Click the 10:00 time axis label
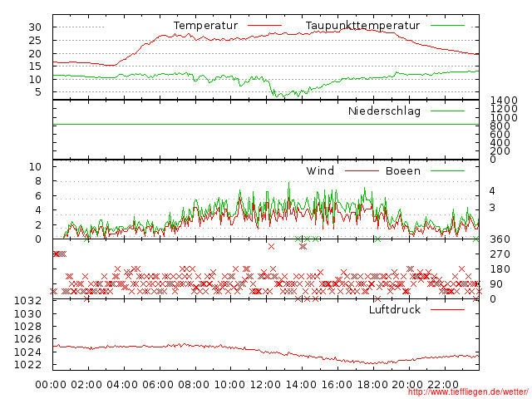Viewport: 532px width, 399px height. 229,385
